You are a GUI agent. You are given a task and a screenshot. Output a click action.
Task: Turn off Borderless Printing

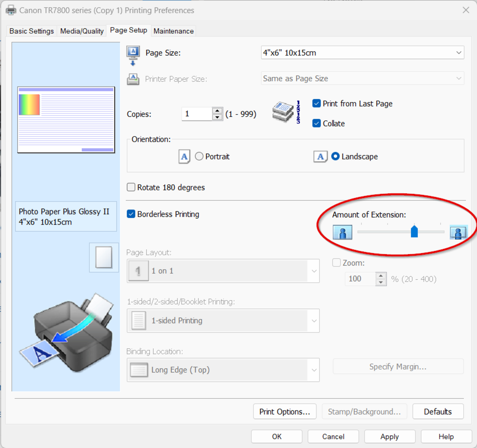[x=131, y=214]
